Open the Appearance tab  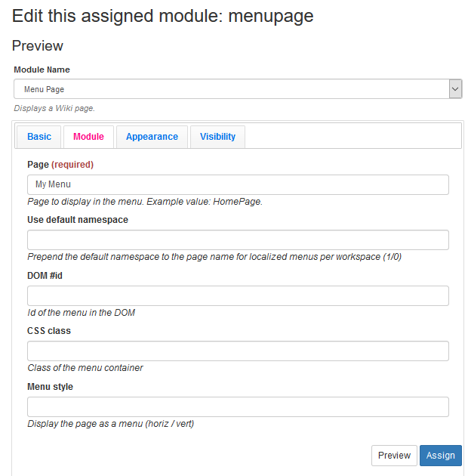pyautogui.click(x=152, y=137)
